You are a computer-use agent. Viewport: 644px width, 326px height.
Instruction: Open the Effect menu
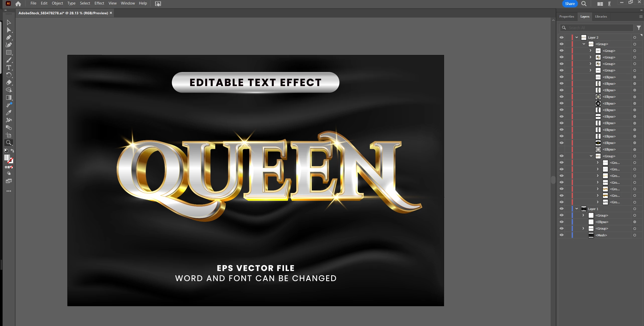point(99,3)
